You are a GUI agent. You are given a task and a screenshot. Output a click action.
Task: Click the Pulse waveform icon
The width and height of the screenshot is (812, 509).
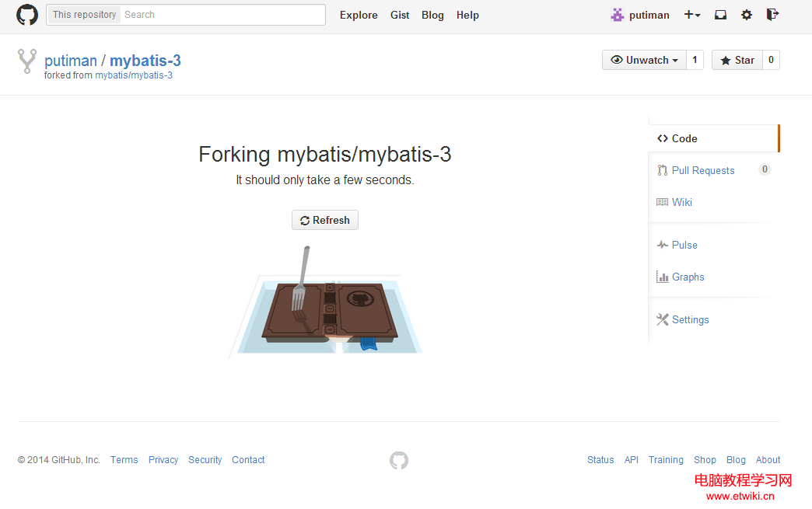click(663, 245)
